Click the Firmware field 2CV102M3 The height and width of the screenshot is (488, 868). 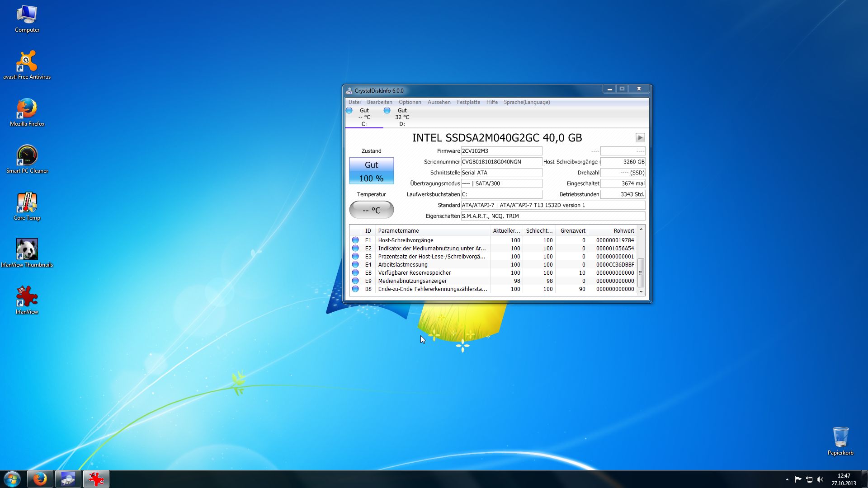tap(501, 151)
